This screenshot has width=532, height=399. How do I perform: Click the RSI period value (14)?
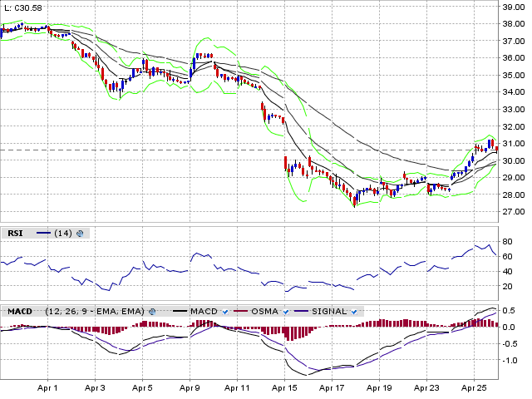(62, 234)
